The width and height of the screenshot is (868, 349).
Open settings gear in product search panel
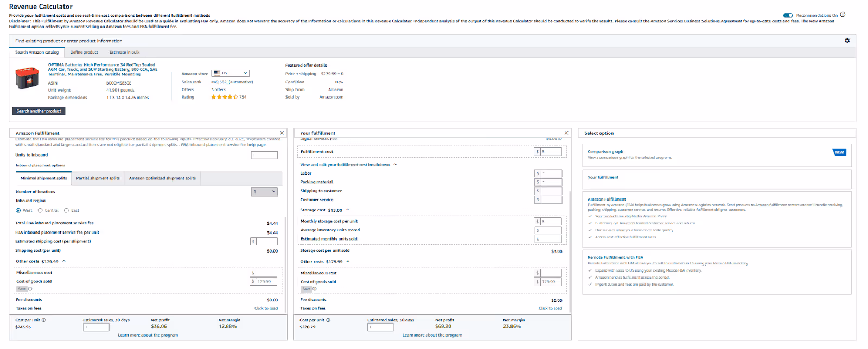pos(847,41)
